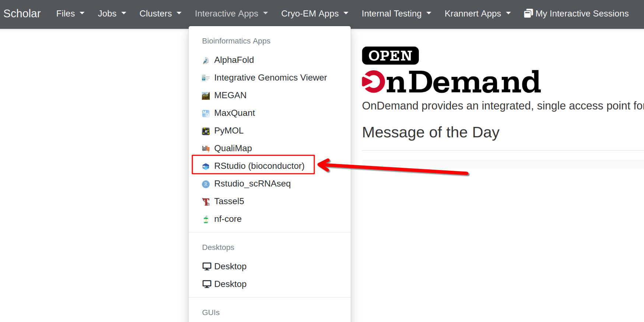The height and width of the screenshot is (322, 644).
Task: Expand the Jobs dropdown arrow
Action: (123, 13)
